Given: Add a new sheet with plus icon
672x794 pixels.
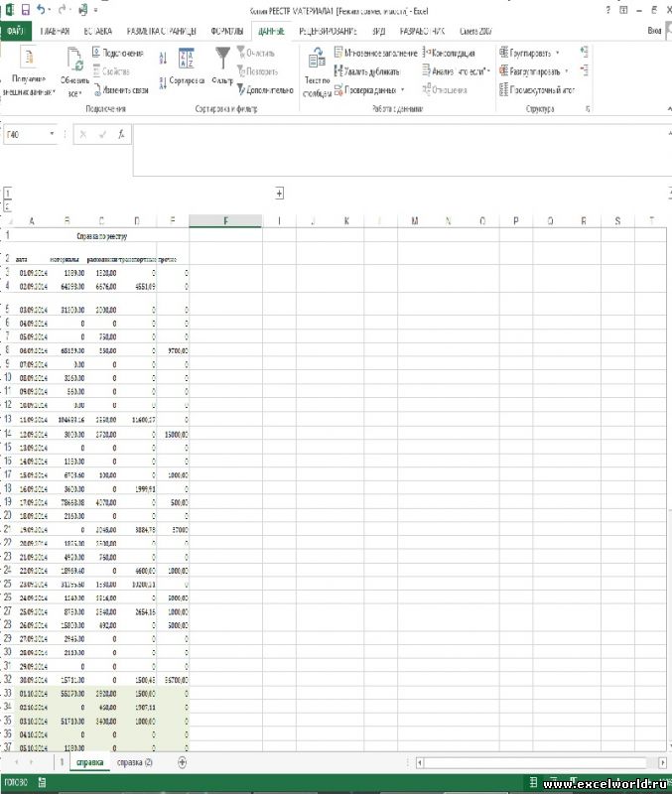Looking at the screenshot, I should coord(182,762).
